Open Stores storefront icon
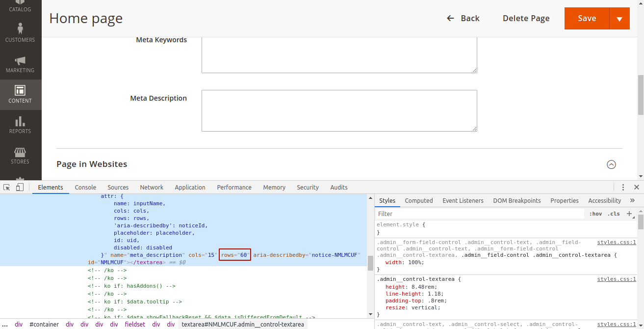Viewport: 644px width, 329px height. pyautogui.click(x=20, y=152)
